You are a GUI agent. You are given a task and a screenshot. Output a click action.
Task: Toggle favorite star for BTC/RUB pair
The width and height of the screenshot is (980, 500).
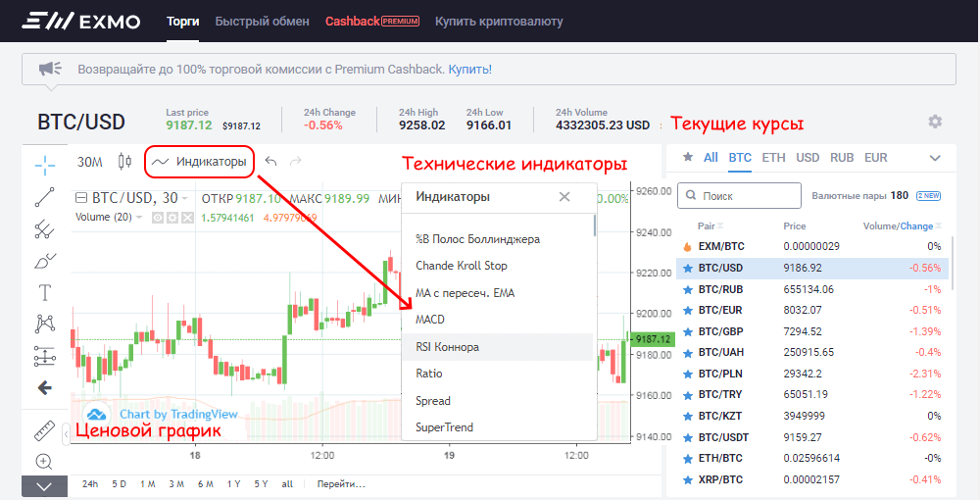tap(688, 289)
